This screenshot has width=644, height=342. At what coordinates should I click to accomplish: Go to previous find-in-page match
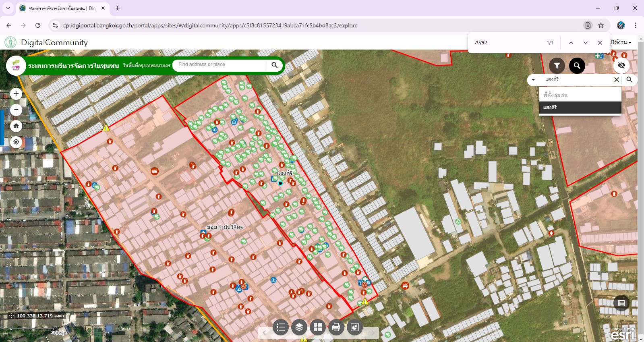click(x=571, y=43)
